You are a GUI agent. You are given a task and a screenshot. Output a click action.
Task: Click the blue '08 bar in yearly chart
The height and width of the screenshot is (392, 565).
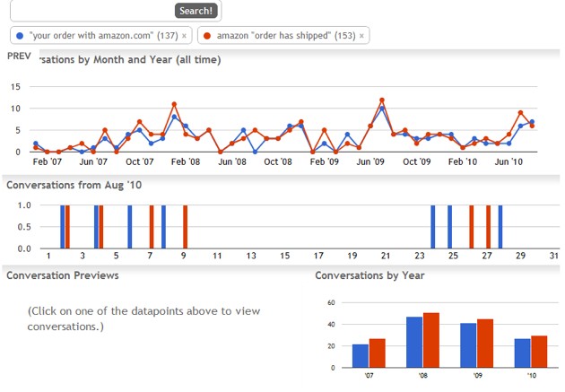(414, 343)
